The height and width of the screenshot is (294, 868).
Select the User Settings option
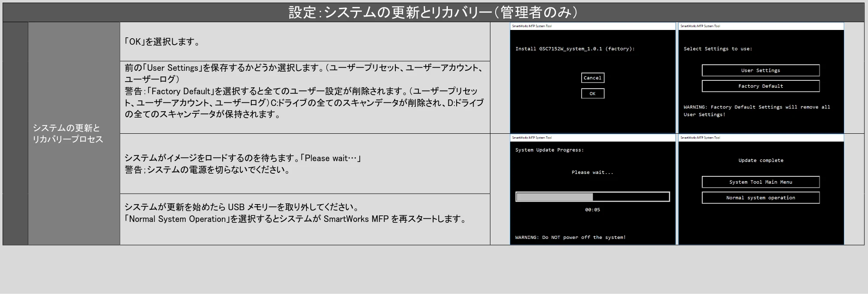760,70
